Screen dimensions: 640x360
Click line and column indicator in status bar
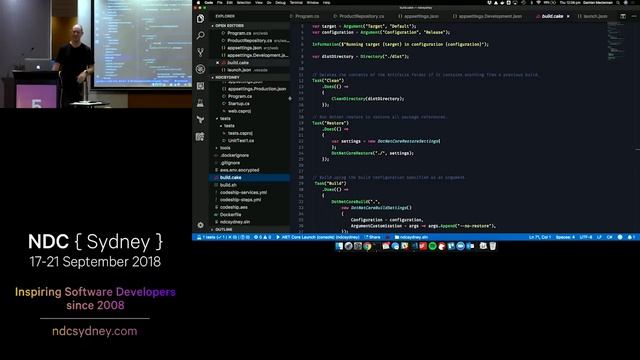click(x=540, y=237)
